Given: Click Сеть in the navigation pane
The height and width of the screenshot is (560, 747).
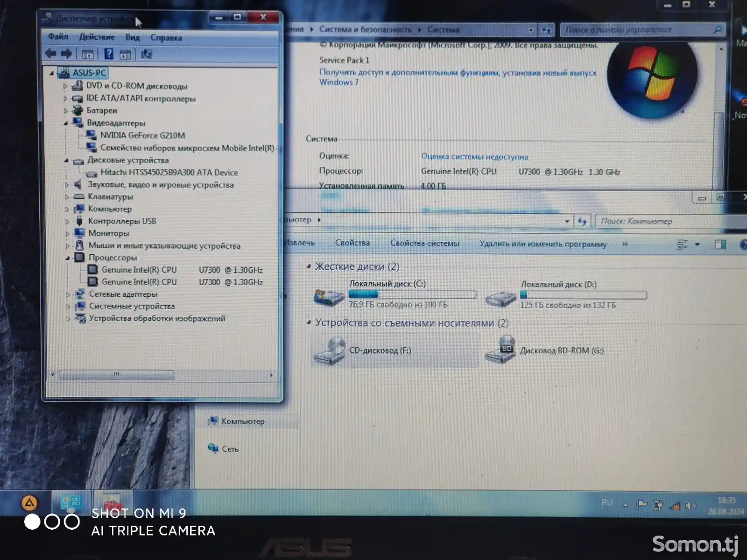Looking at the screenshot, I should click(230, 449).
